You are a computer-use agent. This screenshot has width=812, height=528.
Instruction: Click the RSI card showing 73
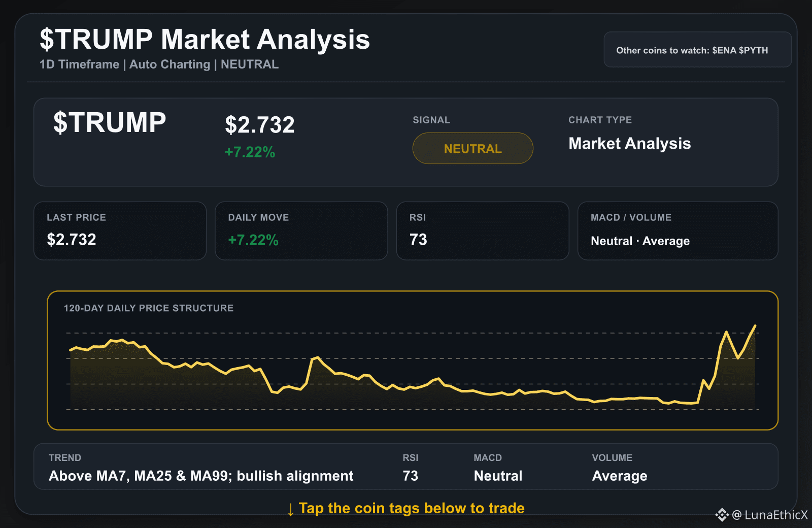483,231
